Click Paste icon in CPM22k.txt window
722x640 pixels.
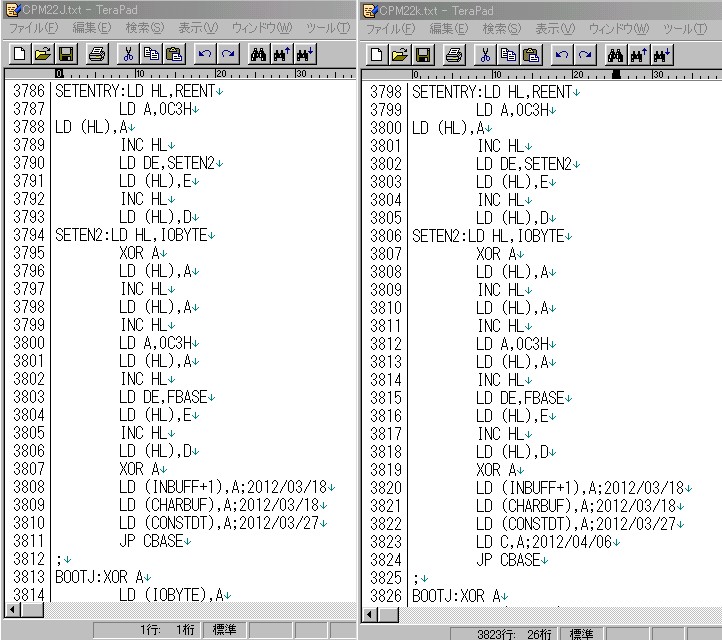(x=531, y=55)
